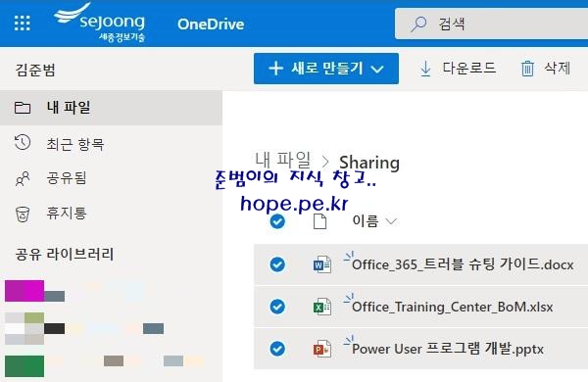The height and width of the screenshot is (382, 588).
Task: Click the delete trash can icon
Action: point(527,69)
